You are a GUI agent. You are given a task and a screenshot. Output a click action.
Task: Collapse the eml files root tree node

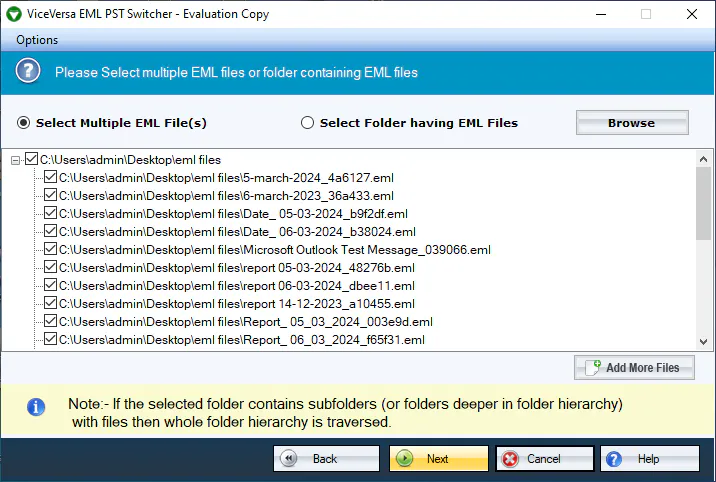point(16,160)
